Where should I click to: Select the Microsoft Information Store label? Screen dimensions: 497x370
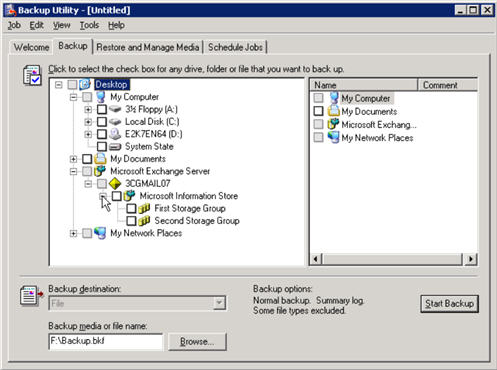pyautogui.click(x=189, y=196)
